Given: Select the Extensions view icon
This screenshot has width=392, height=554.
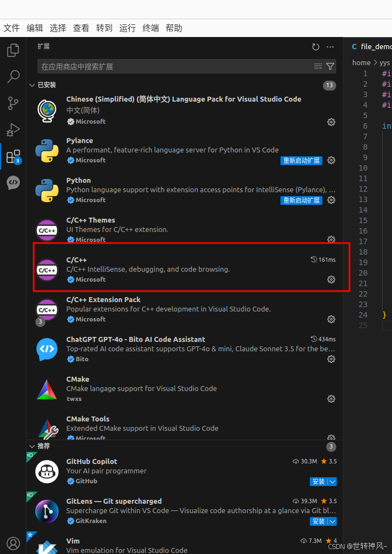Looking at the screenshot, I should [13, 156].
